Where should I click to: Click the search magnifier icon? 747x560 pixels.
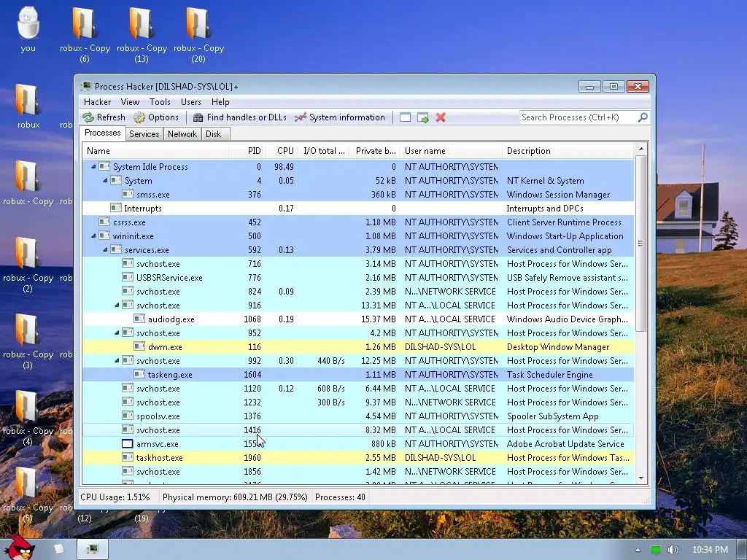643,117
